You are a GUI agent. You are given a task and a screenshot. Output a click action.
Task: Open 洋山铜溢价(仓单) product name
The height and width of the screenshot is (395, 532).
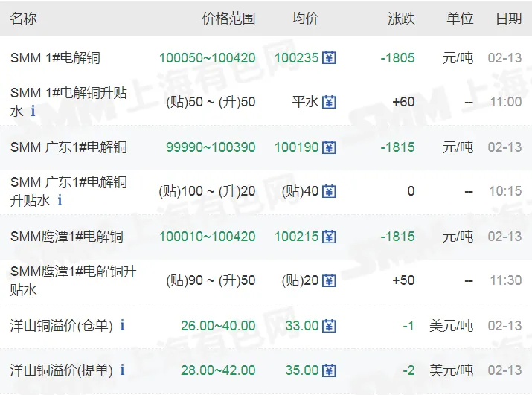62,326
